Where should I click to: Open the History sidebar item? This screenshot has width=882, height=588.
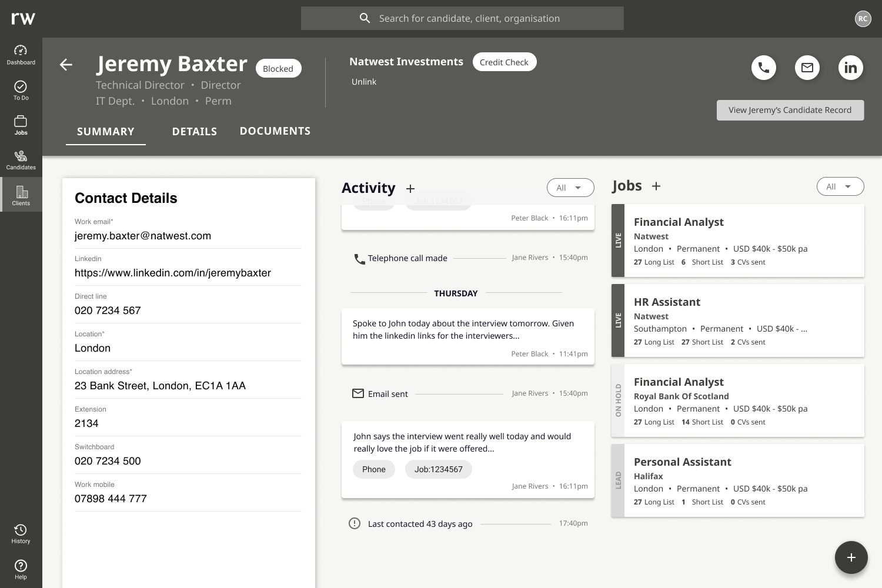click(21, 534)
